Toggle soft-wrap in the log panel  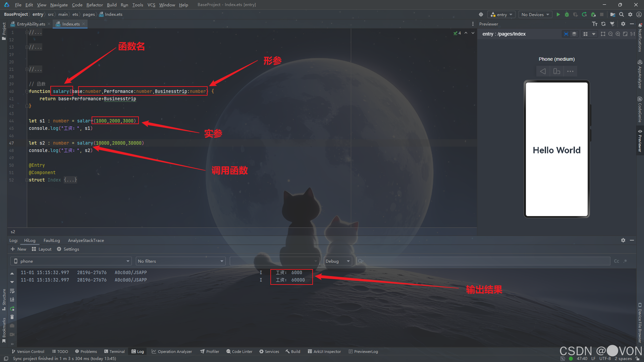point(12,291)
